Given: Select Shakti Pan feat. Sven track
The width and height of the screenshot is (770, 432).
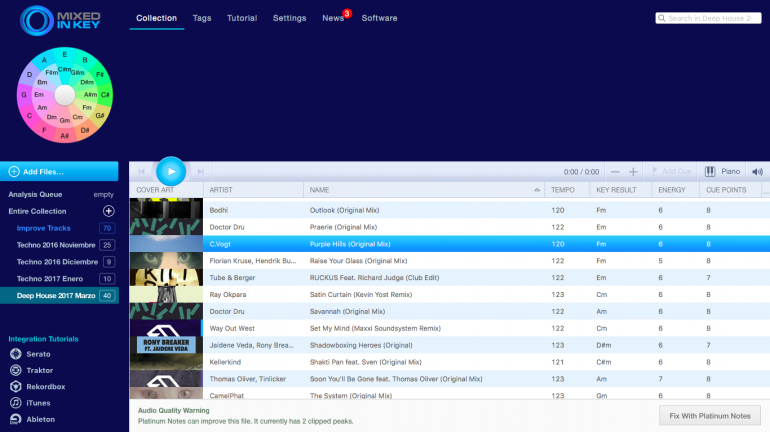Looking at the screenshot, I should 449,362.
